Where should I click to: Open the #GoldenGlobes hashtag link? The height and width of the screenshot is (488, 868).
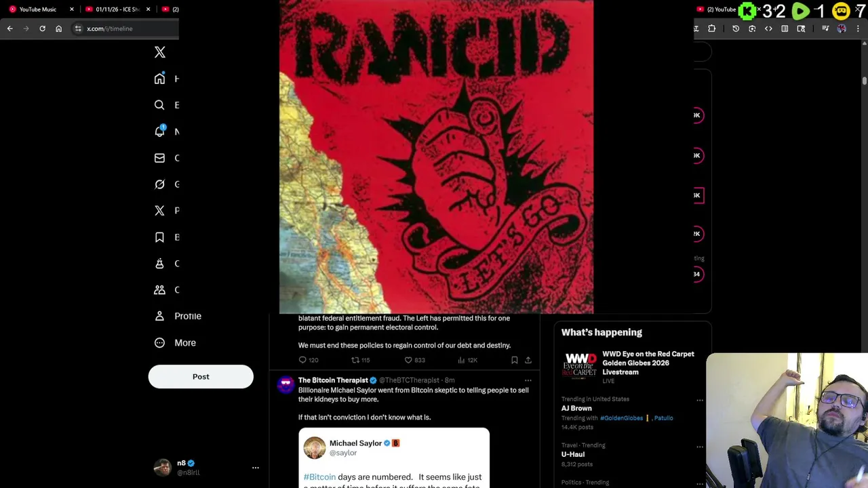click(x=621, y=418)
